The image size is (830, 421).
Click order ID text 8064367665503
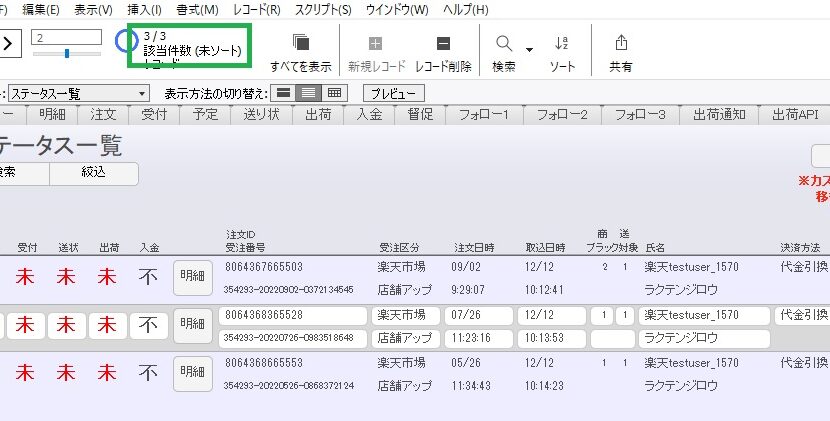click(x=264, y=267)
